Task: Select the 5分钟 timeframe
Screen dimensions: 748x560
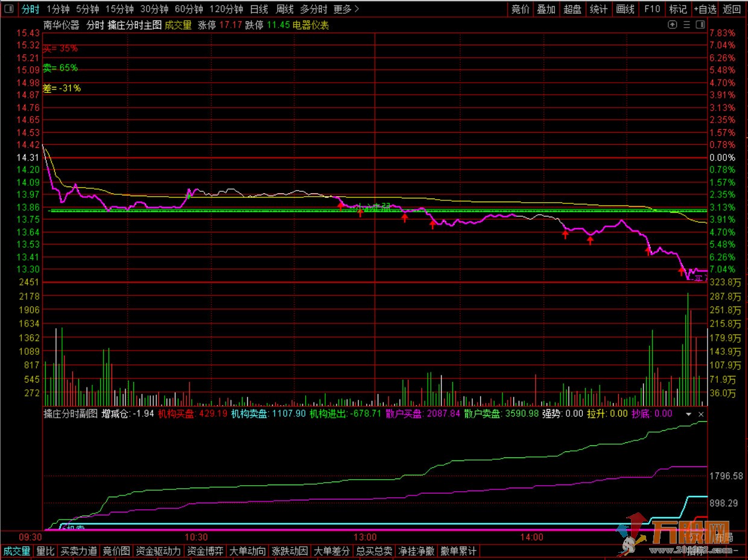Action: (87, 9)
